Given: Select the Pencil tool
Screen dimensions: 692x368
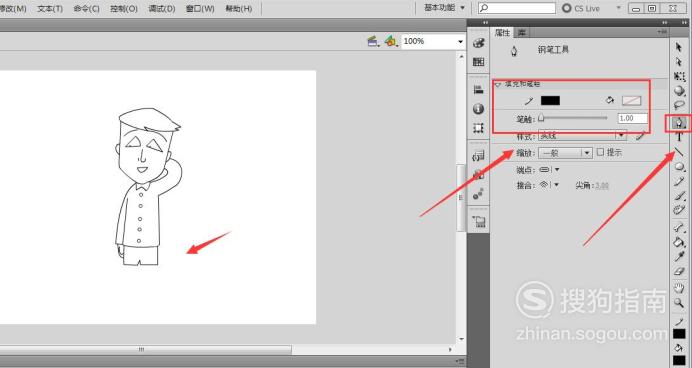Looking at the screenshot, I should click(x=679, y=181).
